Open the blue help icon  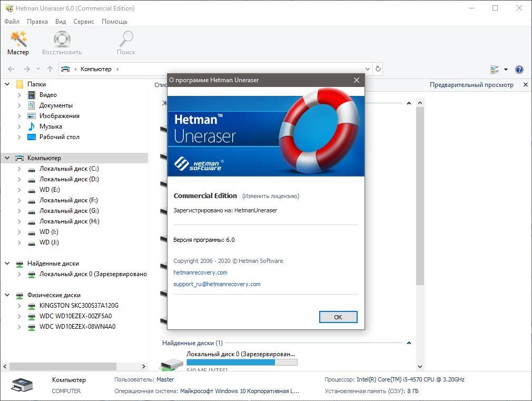pos(519,69)
